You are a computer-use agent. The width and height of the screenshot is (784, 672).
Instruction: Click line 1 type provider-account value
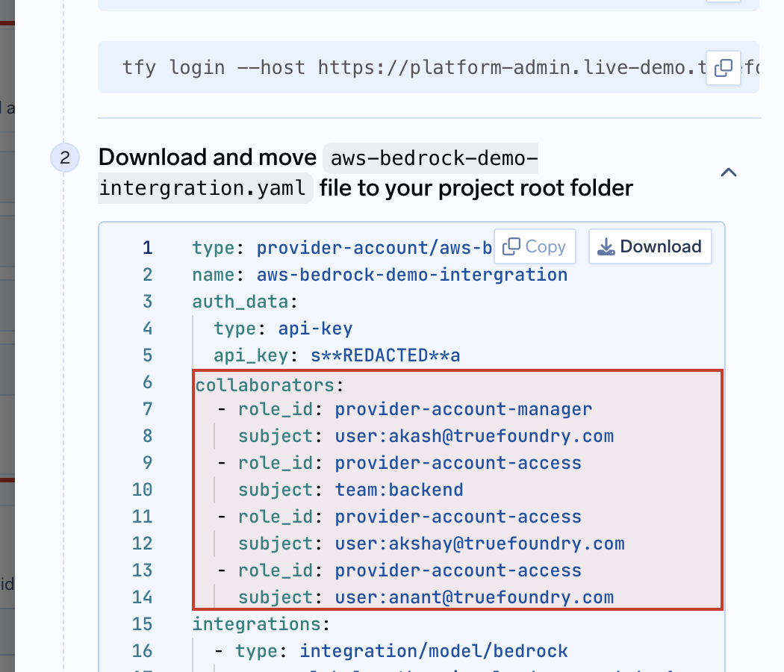point(374,247)
